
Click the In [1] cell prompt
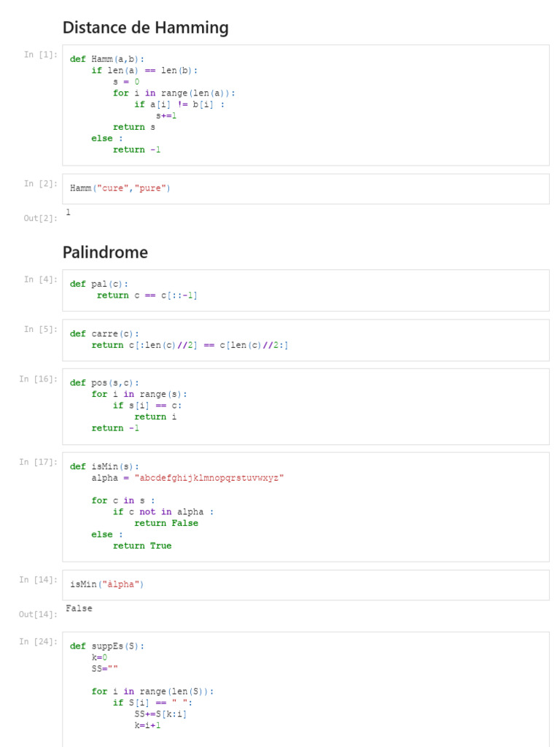[40, 55]
